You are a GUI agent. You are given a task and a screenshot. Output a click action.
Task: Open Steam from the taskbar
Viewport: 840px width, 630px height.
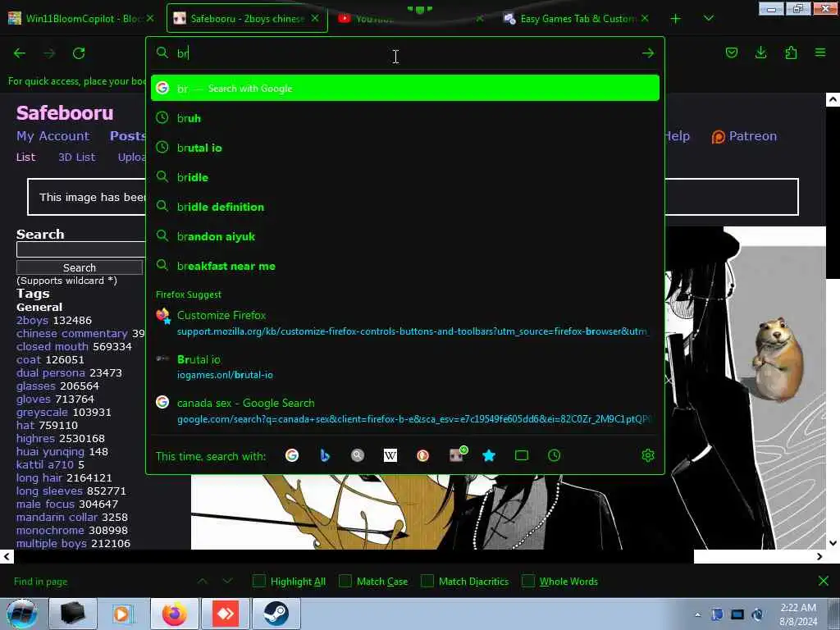pyautogui.click(x=276, y=614)
